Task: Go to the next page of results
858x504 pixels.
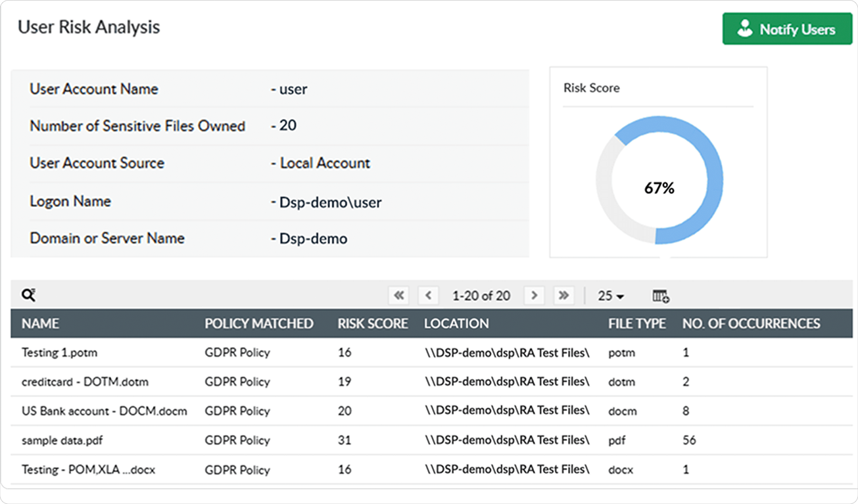Action: tap(535, 296)
